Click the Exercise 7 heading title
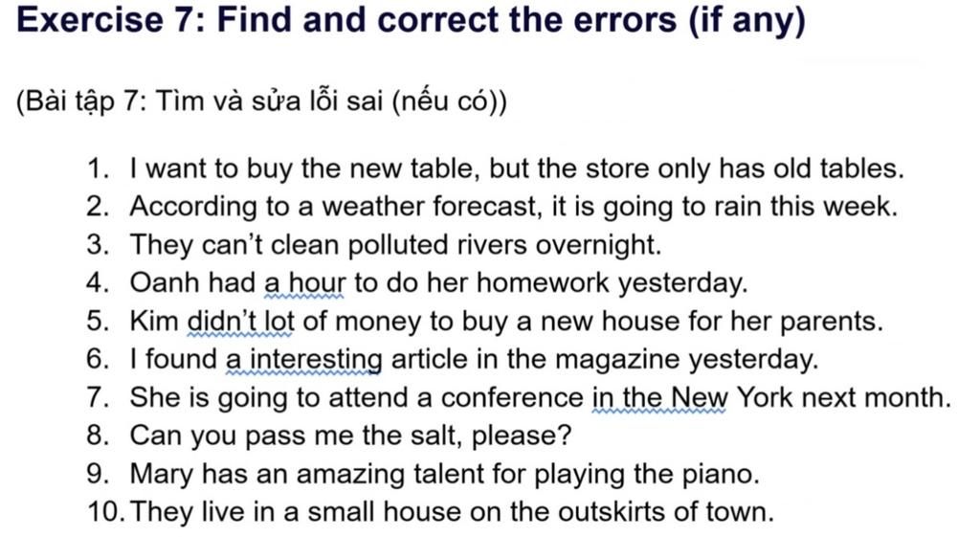 pos(411,21)
